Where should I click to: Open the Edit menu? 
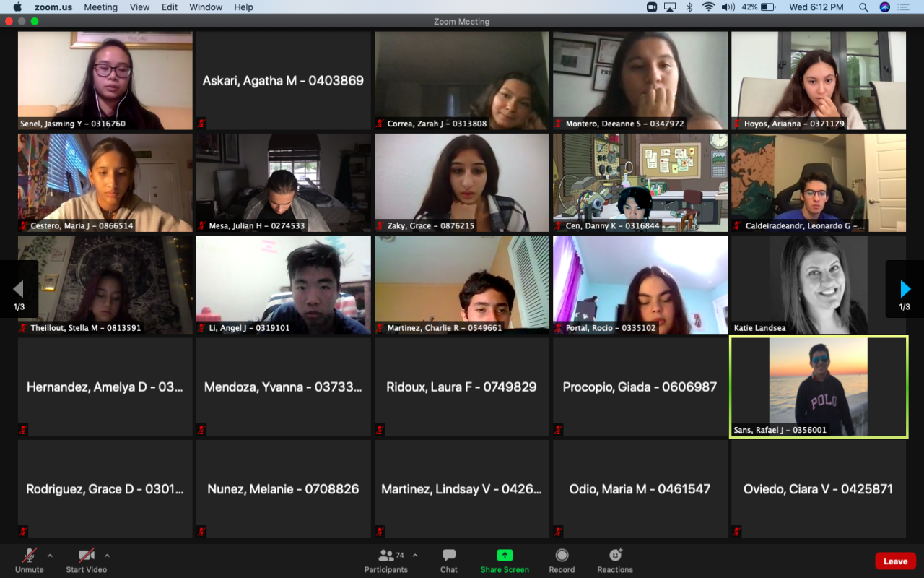point(170,7)
